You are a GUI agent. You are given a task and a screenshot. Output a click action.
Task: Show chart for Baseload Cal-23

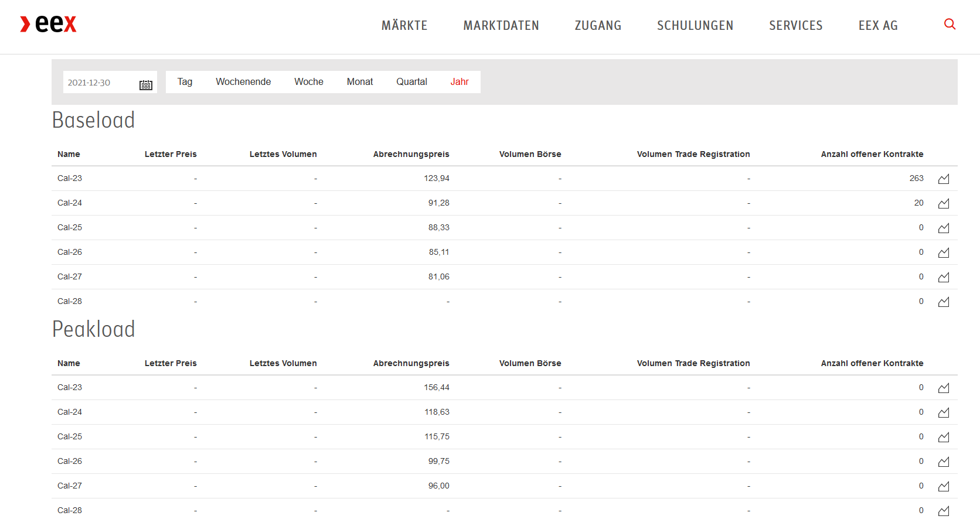944,179
